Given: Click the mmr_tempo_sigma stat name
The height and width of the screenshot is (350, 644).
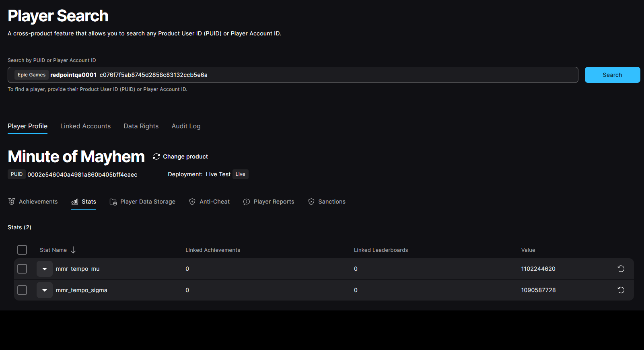Looking at the screenshot, I should click(x=82, y=290).
